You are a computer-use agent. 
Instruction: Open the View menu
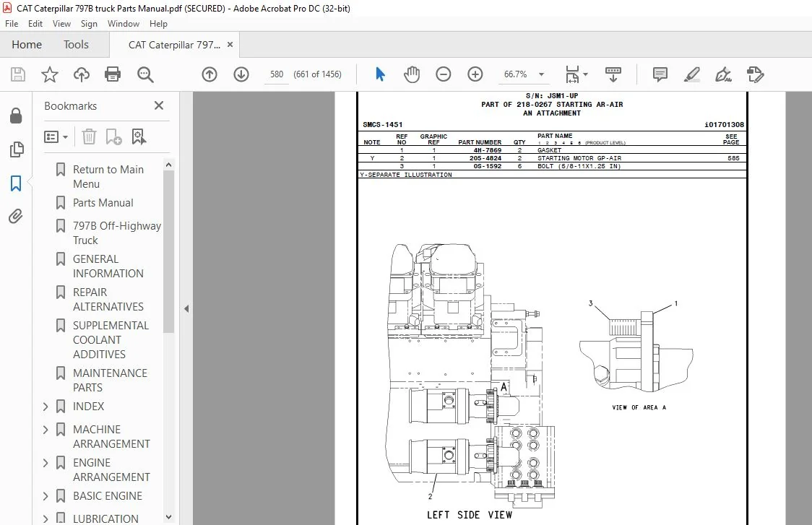61,24
